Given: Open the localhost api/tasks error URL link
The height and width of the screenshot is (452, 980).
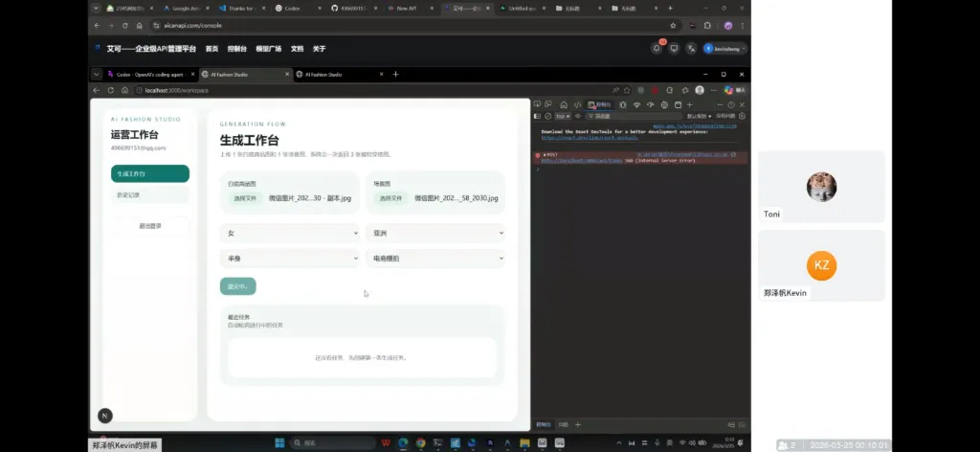Looking at the screenshot, I should pyautogui.click(x=581, y=161).
